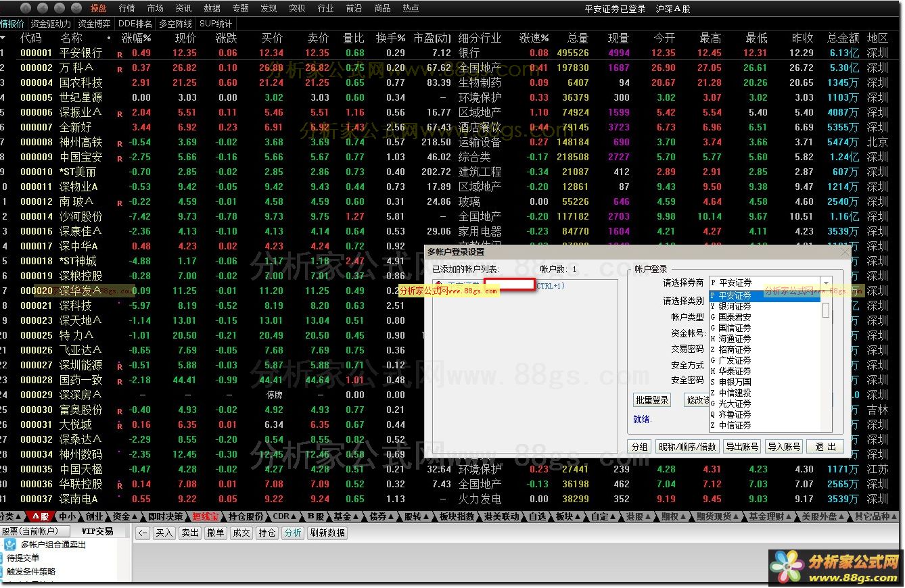Screen dimensions: 905x588
Task: Sort by 涨幅% column header
Action: [x=136, y=38]
